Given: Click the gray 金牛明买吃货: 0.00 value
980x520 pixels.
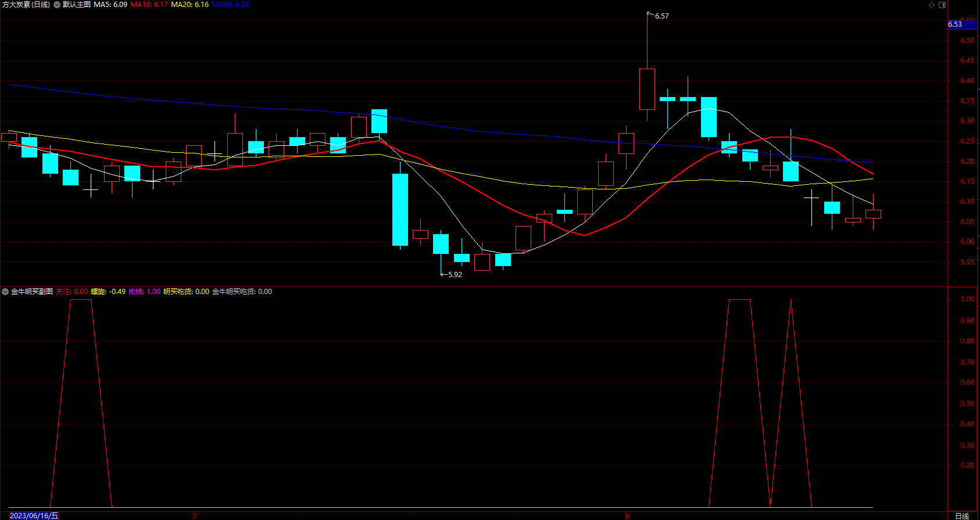Looking at the screenshot, I should click(x=242, y=292).
